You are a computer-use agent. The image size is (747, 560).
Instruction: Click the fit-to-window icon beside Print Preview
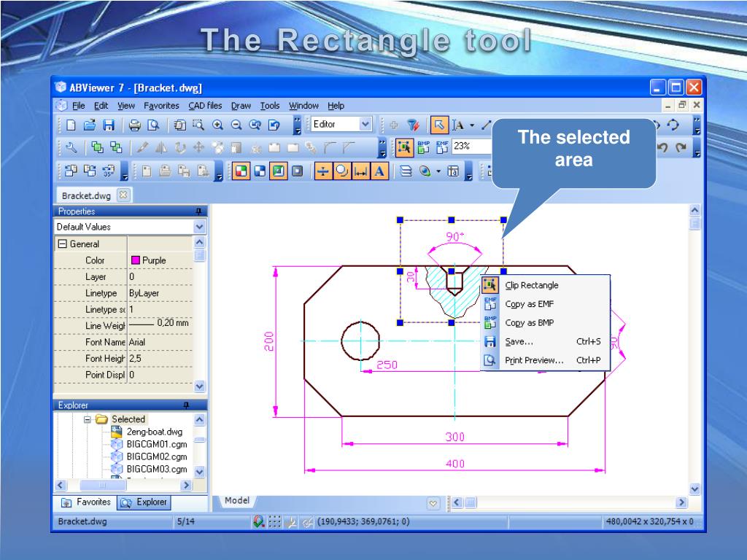pos(179,125)
